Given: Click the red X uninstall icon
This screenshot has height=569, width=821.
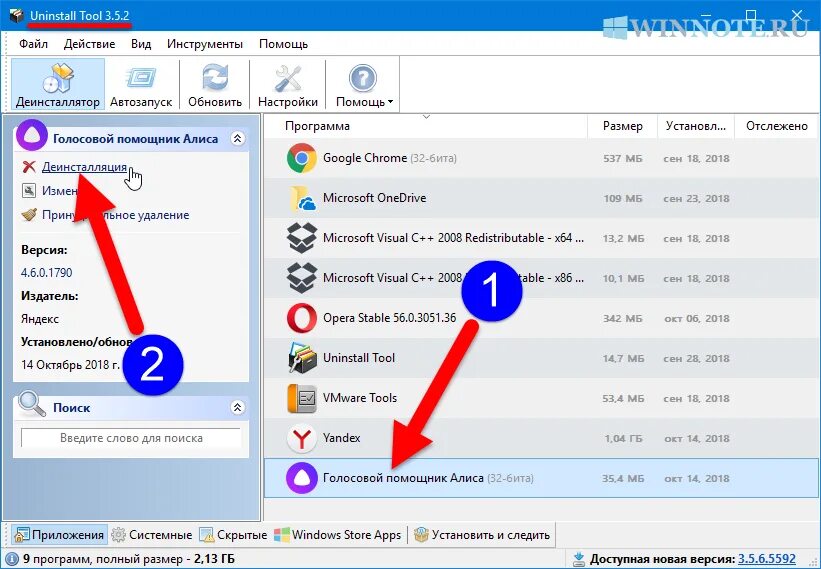Looking at the screenshot, I should point(29,167).
